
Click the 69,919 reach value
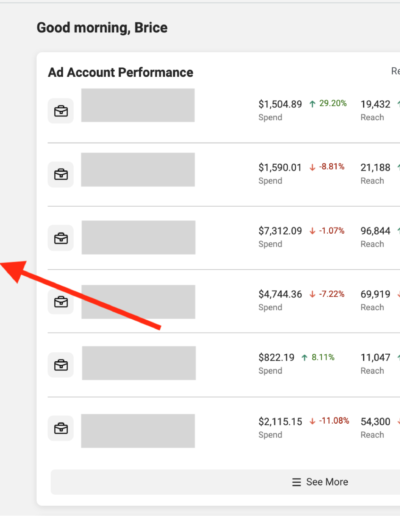click(x=375, y=294)
